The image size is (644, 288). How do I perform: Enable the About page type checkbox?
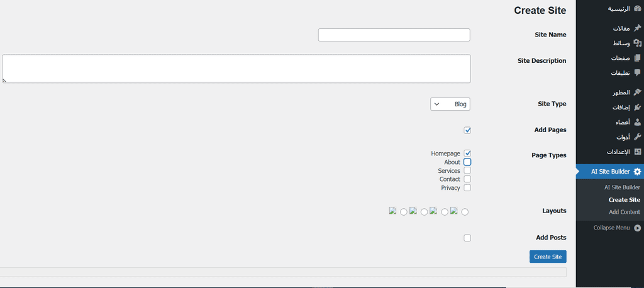click(467, 162)
